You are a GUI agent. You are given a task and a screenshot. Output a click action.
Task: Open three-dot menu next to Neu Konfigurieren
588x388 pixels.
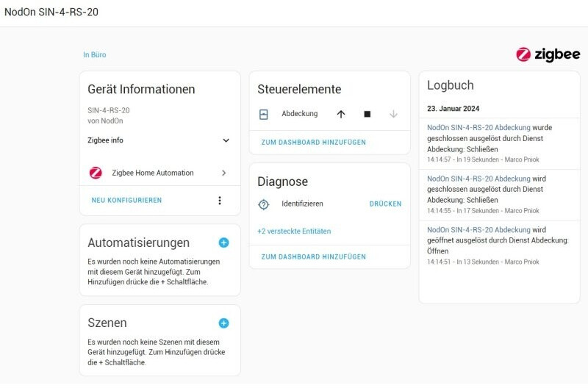point(219,201)
